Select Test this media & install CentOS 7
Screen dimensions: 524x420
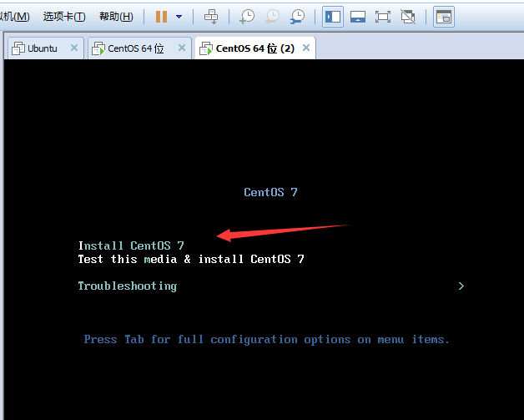click(191, 259)
